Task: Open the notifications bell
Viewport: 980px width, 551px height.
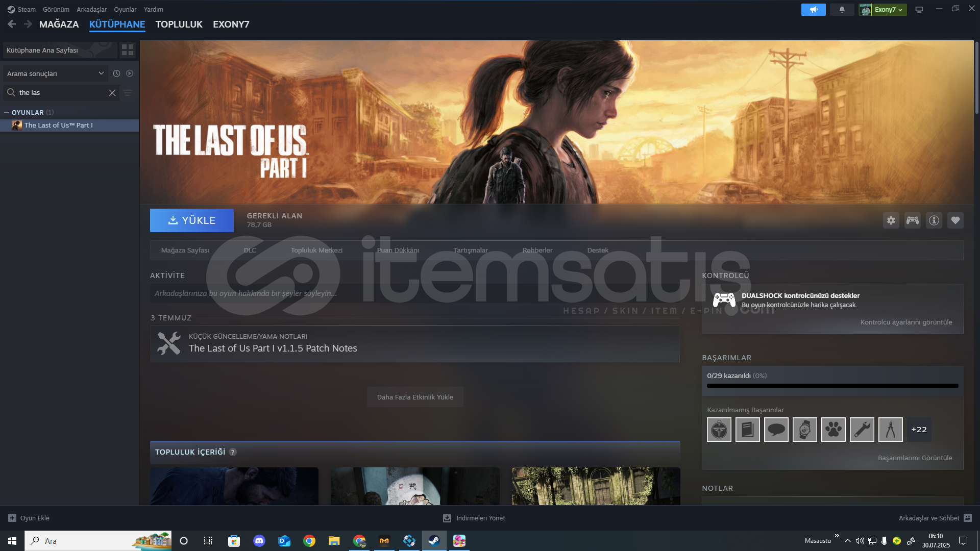Action: (842, 10)
